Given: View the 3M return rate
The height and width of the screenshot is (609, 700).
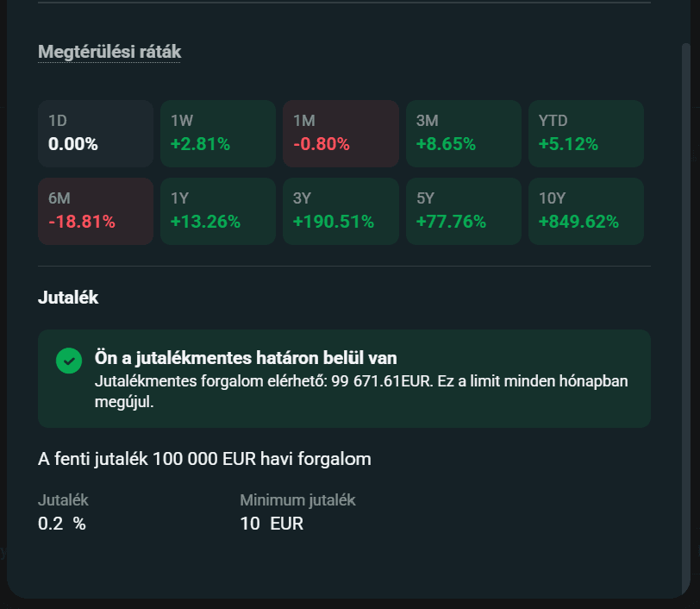Looking at the screenshot, I should [463, 133].
